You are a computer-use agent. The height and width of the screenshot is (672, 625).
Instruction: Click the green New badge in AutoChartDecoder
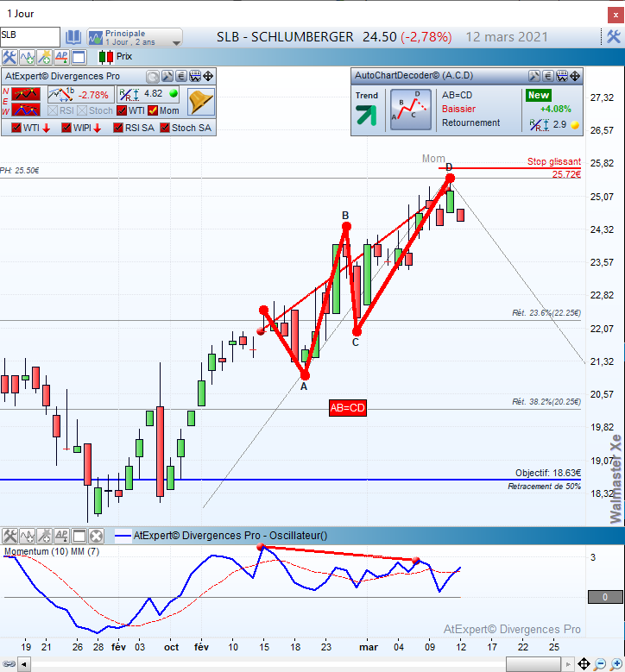tap(539, 95)
